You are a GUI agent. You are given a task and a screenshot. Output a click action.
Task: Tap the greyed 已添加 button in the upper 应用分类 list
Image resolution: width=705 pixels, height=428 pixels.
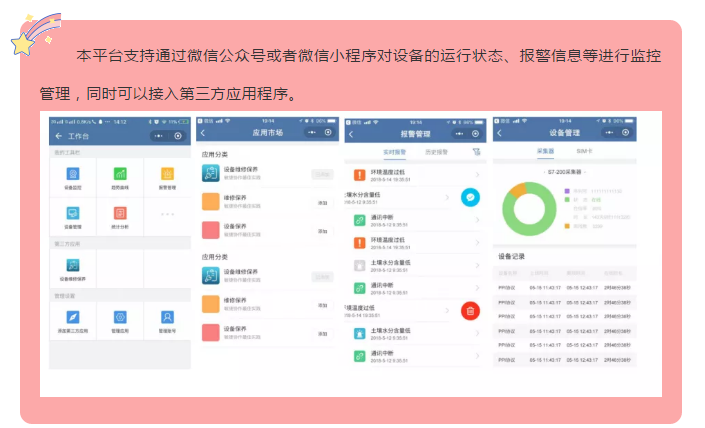point(322,174)
